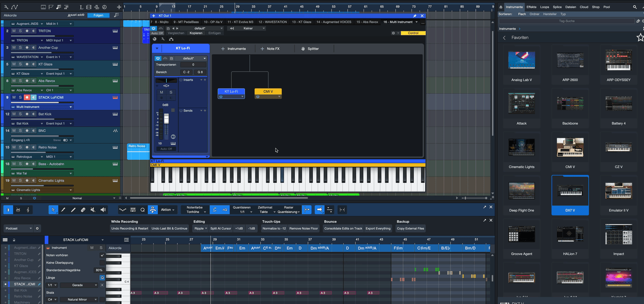Uncheck the Noten vorhören checkbox
The image size is (644, 304).
click(x=102, y=255)
